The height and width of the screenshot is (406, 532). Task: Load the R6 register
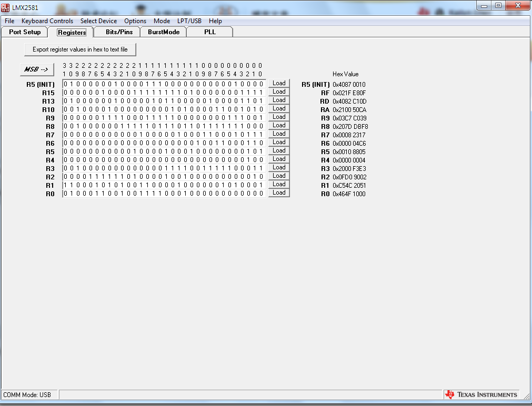coord(279,142)
